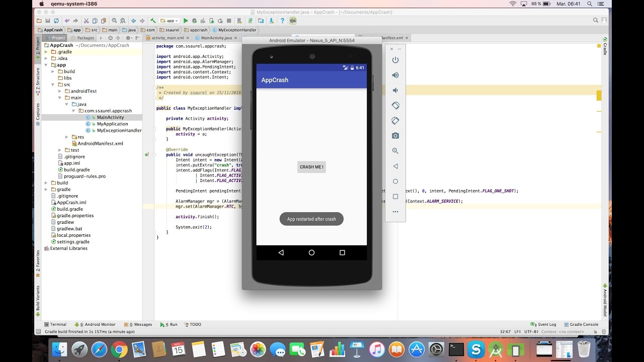
Task: Collapse the src folder arrow
Action: 53,84
